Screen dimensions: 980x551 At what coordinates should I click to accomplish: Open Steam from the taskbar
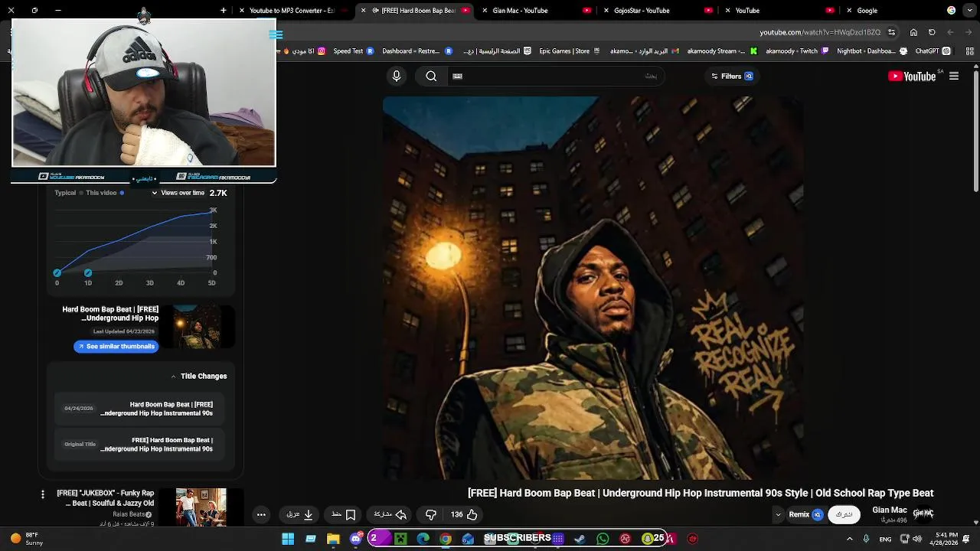(580, 539)
